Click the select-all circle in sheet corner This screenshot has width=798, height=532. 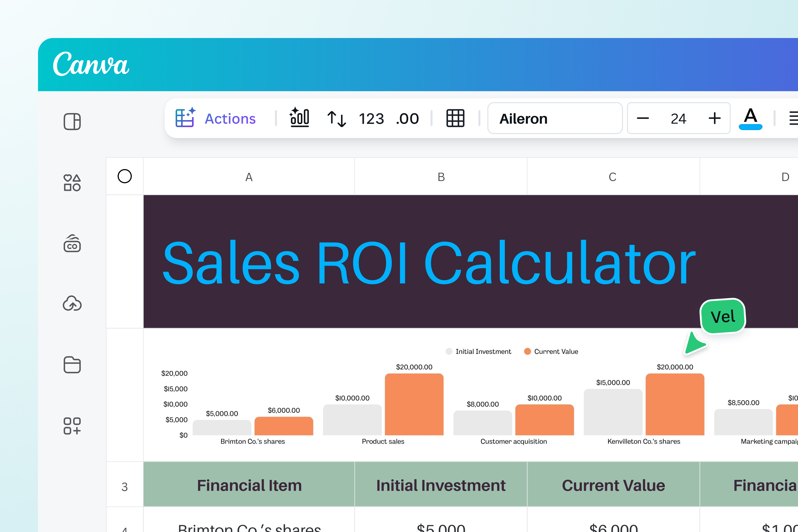tap(124, 176)
